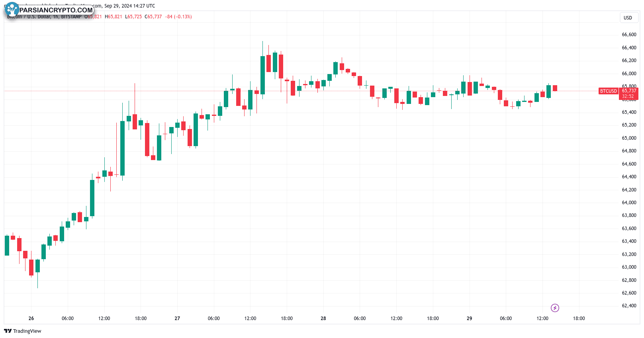Click the close value C65,737 in header
The image size is (644, 338).
click(153, 17)
